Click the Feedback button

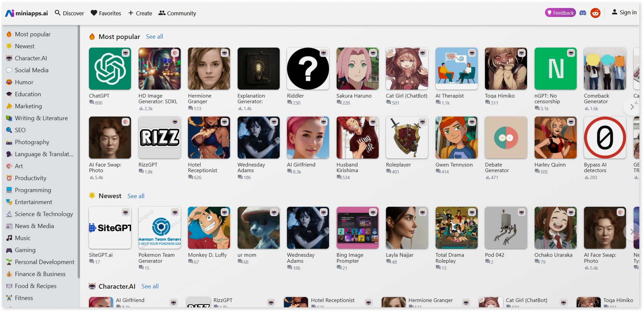click(x=560, y=13)
